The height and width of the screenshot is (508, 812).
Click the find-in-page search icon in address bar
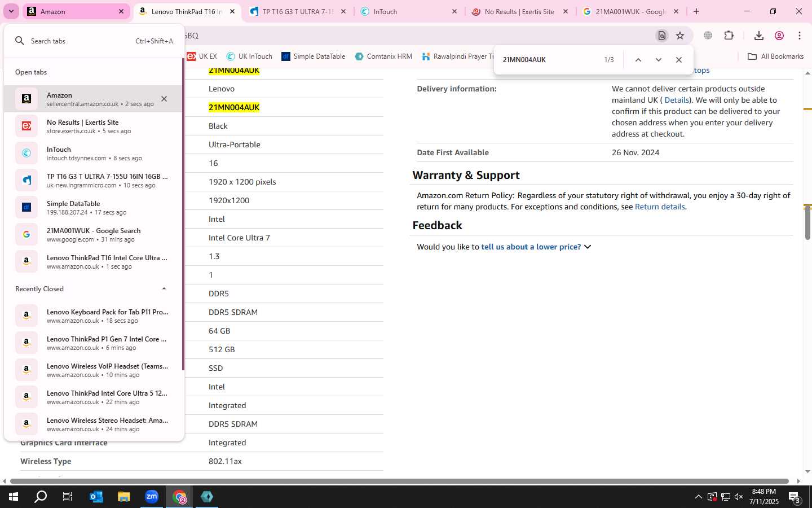662,36
